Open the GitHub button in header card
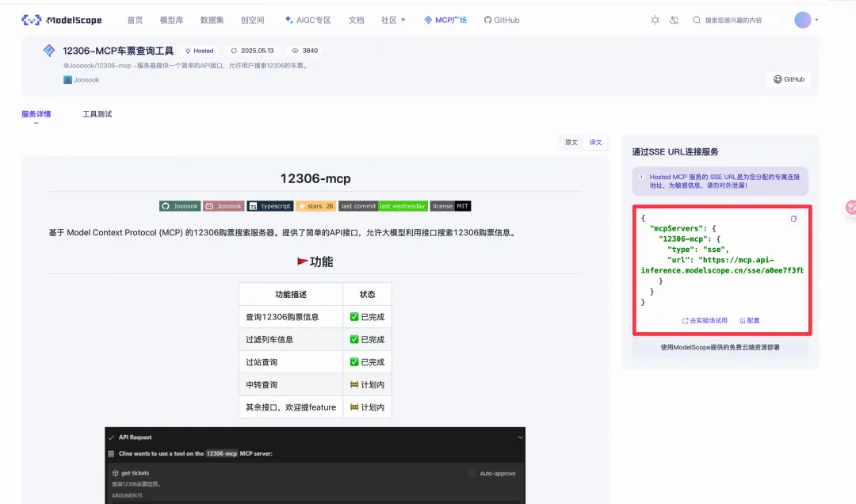This screenshot has height=504, width=856. coord(789,79)
